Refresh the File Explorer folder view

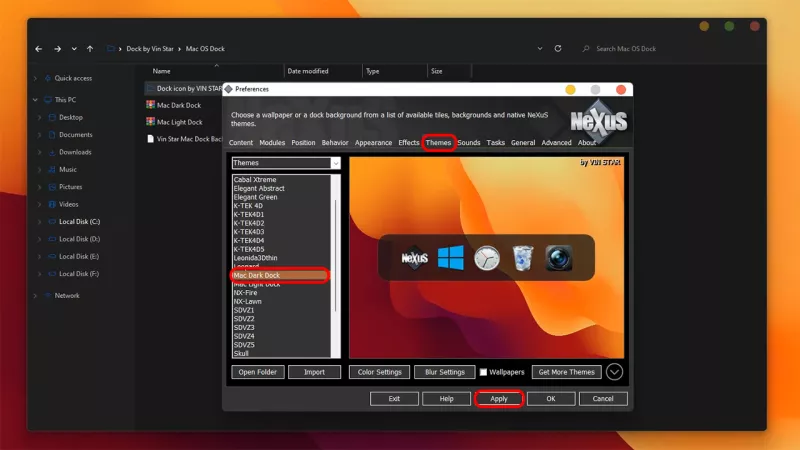pos(558,48)
